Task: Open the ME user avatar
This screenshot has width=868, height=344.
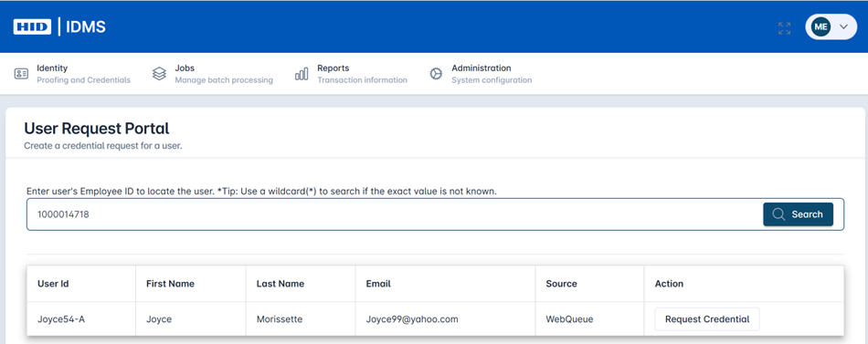Action: 821,26
